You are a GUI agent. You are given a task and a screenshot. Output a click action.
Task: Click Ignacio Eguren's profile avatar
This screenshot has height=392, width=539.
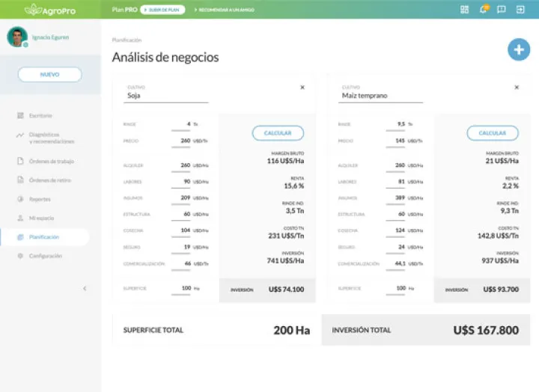coord(17,37)
